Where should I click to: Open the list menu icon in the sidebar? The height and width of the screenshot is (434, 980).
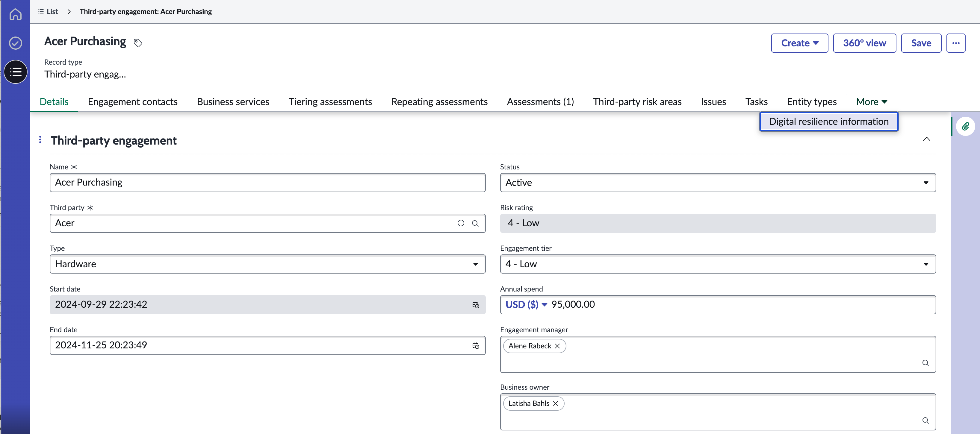click(x=16, y=72)
